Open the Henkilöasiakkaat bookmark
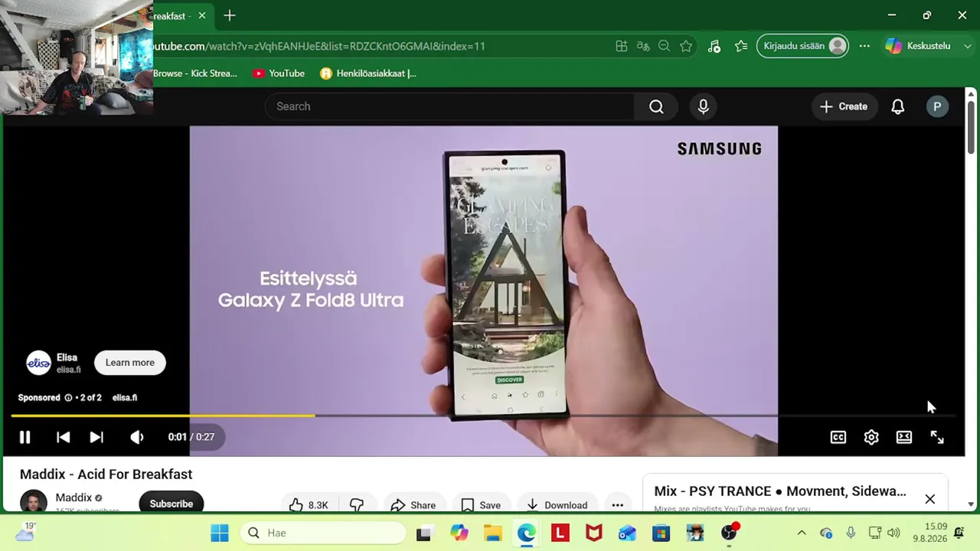The width and height of the screenshot is (980, 551). pos(368,73)
